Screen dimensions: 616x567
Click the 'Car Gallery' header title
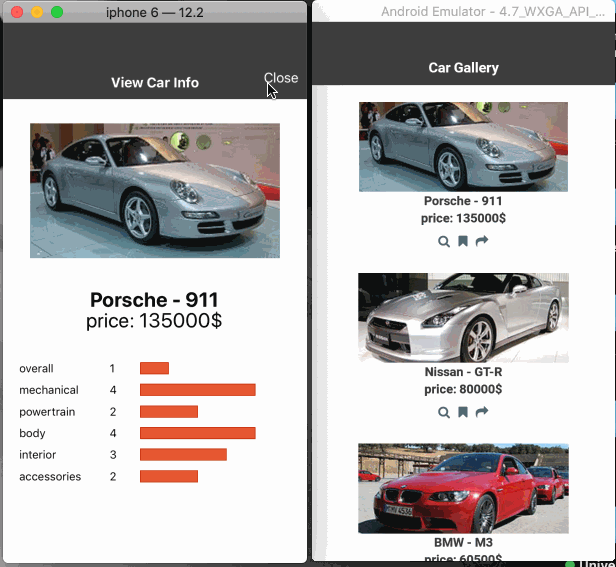464,68
